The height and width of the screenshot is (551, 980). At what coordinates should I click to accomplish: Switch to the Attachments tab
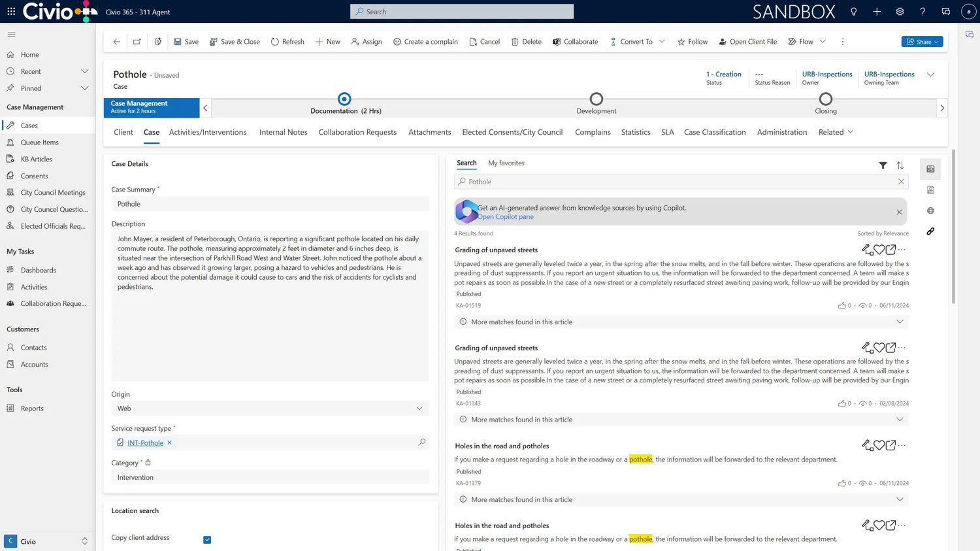click(x=429, y=132)
